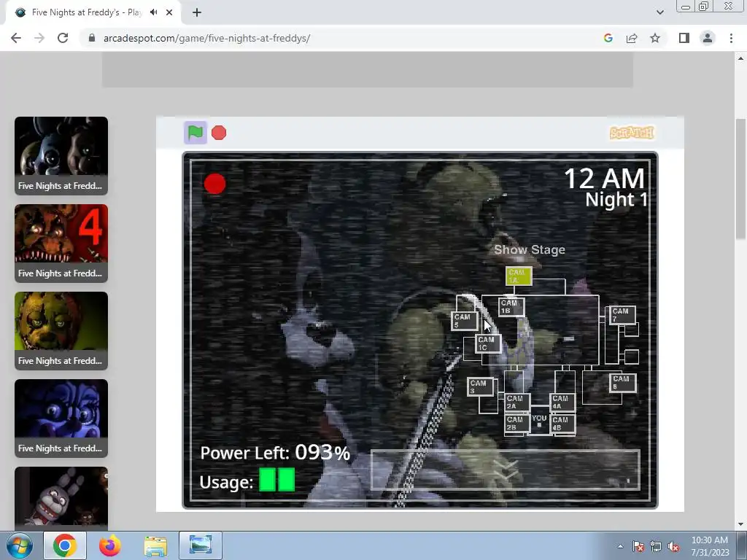Viewport: 747px width, 560px height.
Task: Go back to the previous page
Action: coord(16,38)
